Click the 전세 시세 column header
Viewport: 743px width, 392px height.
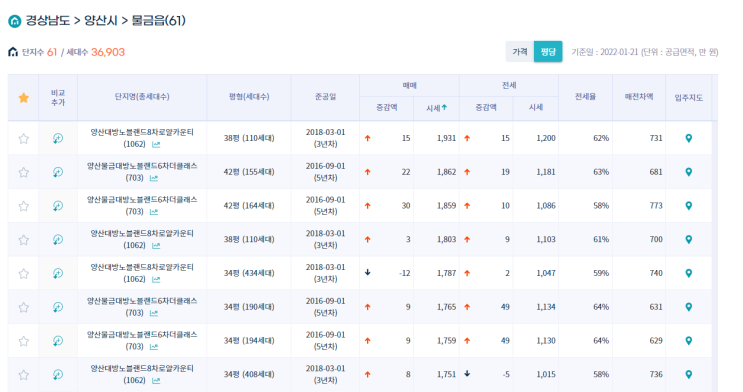click(536, 108)
